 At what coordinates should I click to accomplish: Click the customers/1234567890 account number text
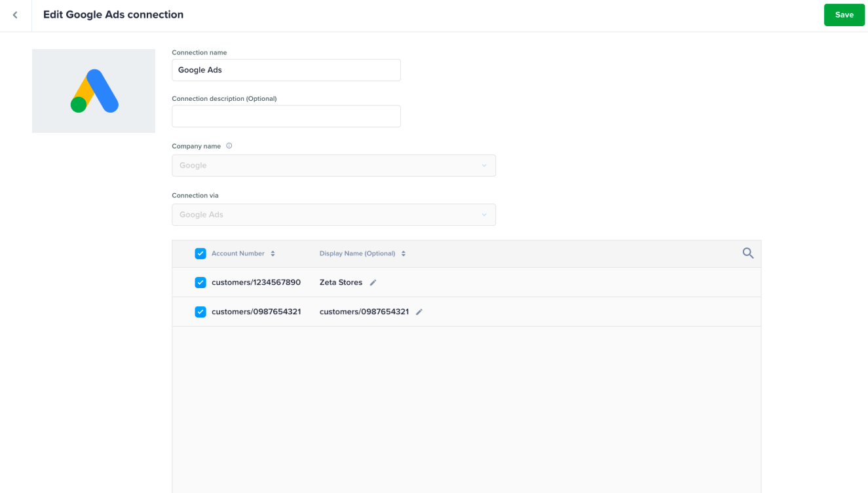(x=256, y=283)
